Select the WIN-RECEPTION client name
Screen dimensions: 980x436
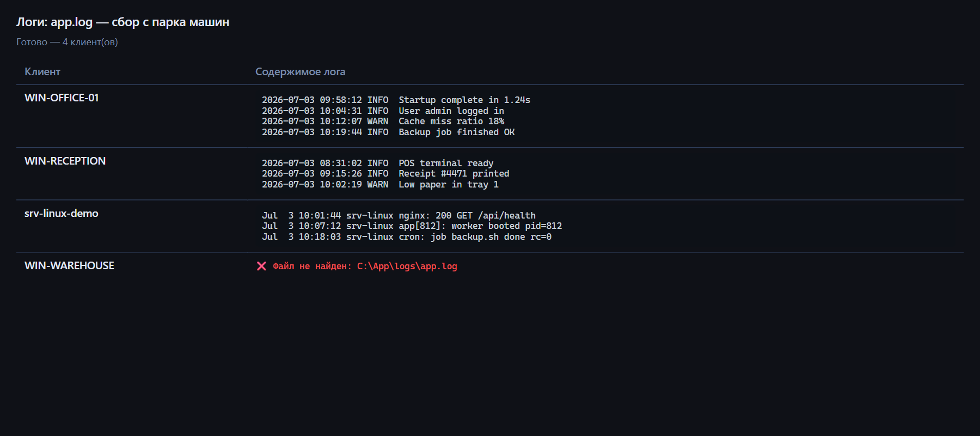pos(65,161)
